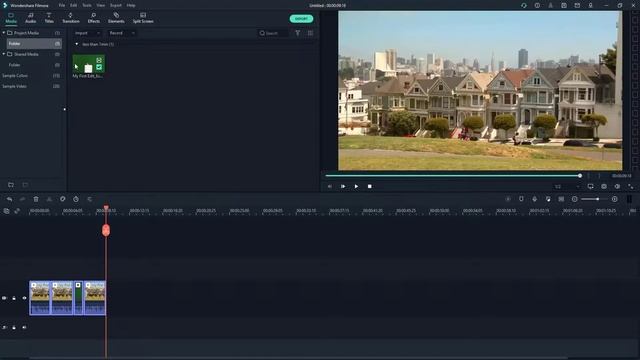
Task: Click the Edit adjustments icon
Action: point(89,199)
